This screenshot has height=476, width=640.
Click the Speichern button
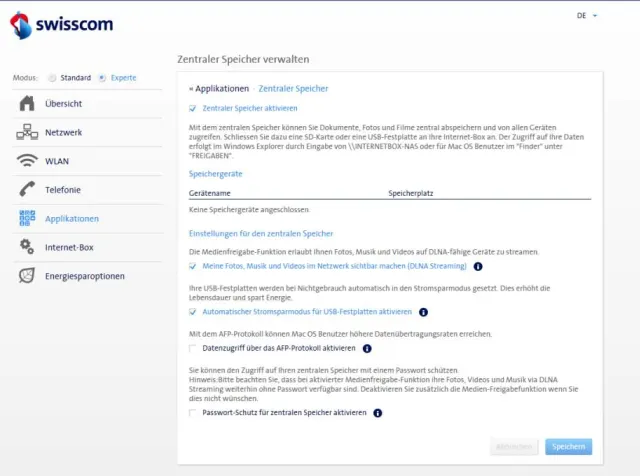[x=568, y=446]
